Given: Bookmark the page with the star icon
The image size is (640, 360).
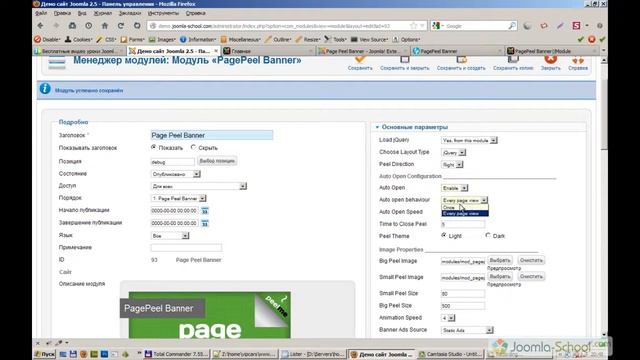Looking at the screenshot, I should coord(413,26).
